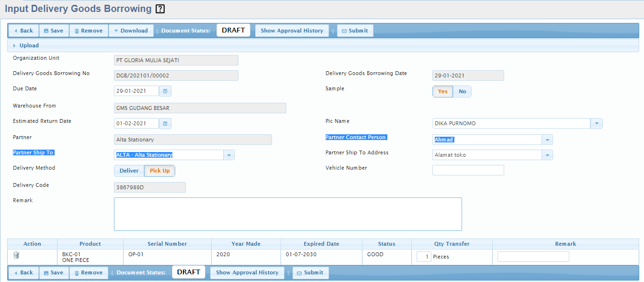The height and width of the screenshot is (282, 644).
Task: Click the Estimated Return Date input field
Action: [x=136, y=123]
